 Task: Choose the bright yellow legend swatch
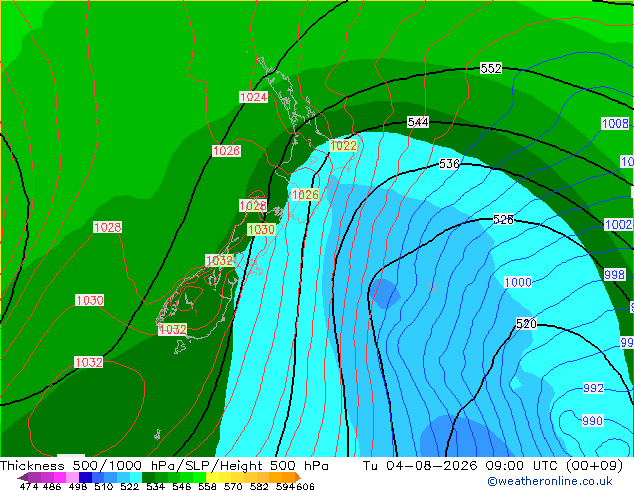[212, 477]
